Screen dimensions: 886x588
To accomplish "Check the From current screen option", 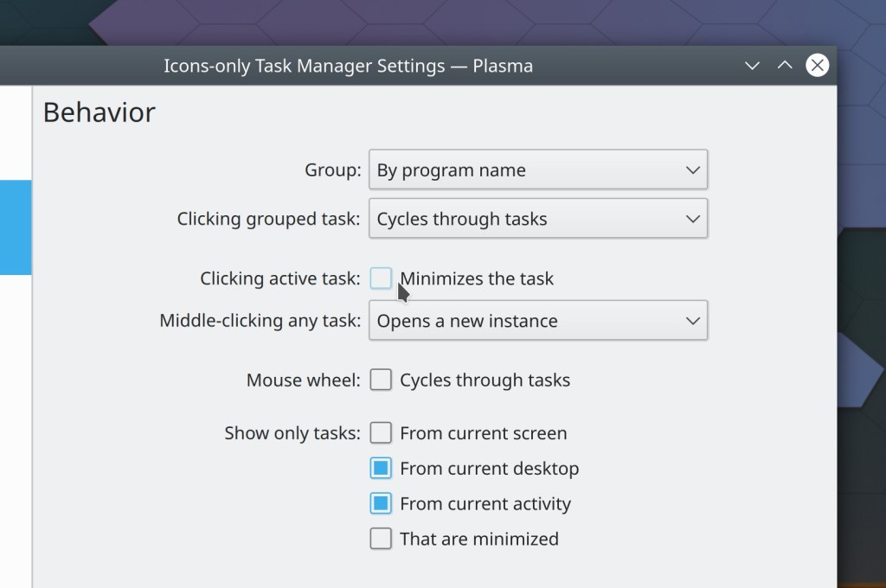I will coord(381,433).
